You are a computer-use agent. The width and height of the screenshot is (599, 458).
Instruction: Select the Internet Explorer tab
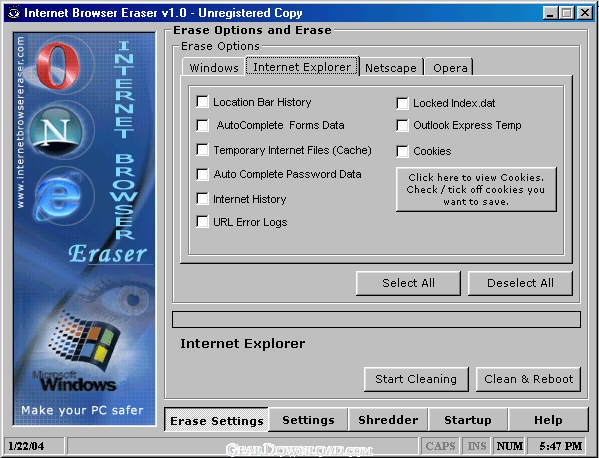[x=302, y=66]
